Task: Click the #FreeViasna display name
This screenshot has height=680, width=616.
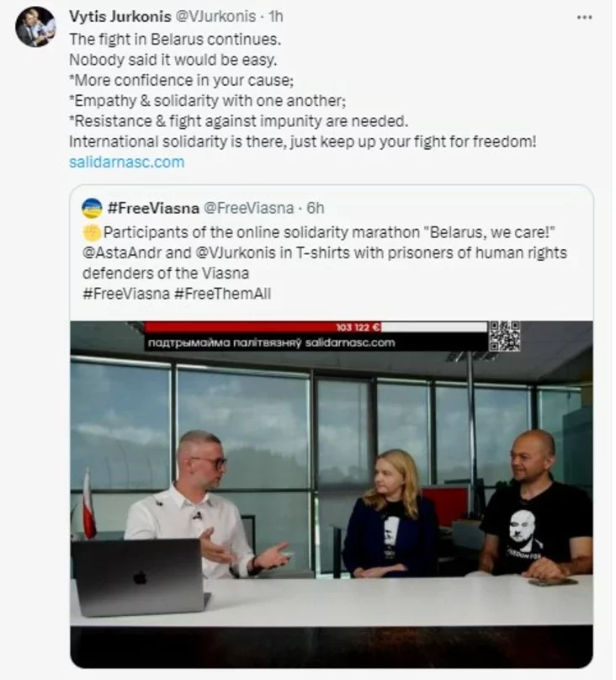Action: (153, 208)
